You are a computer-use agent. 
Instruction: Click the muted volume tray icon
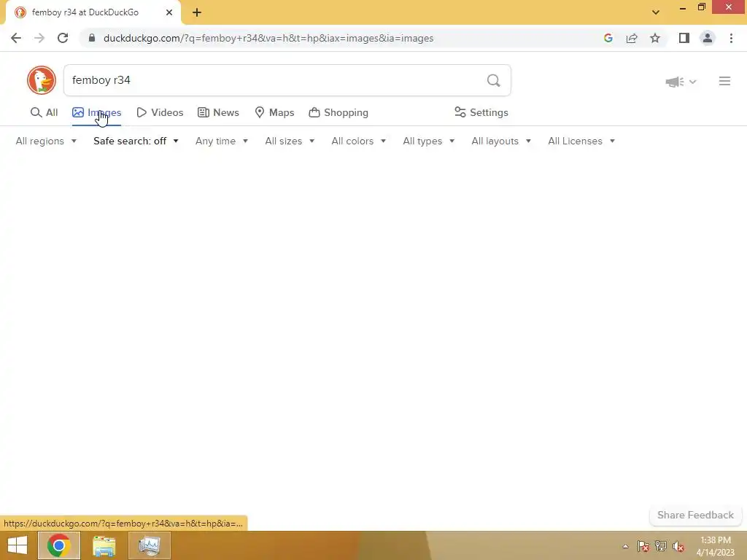point(678,546)
